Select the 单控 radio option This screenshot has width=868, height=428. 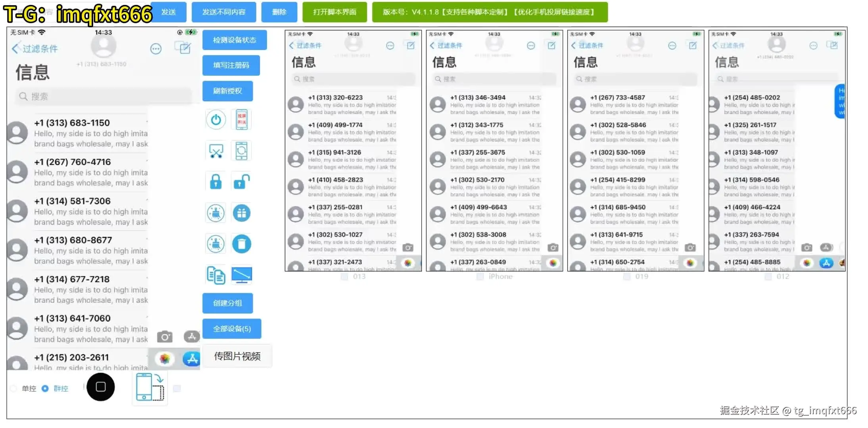coord(14,388)
